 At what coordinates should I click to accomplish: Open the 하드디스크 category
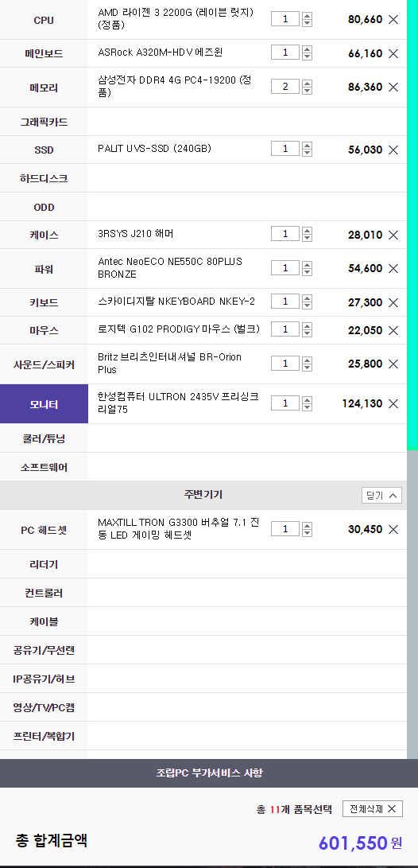point(44,178)
